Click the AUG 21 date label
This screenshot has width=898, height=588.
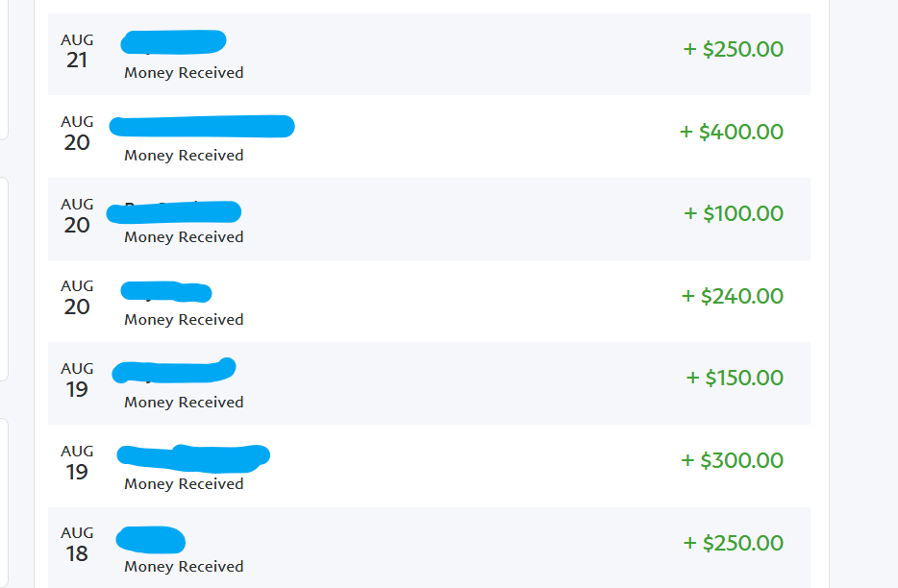click(x=77, y=51)
